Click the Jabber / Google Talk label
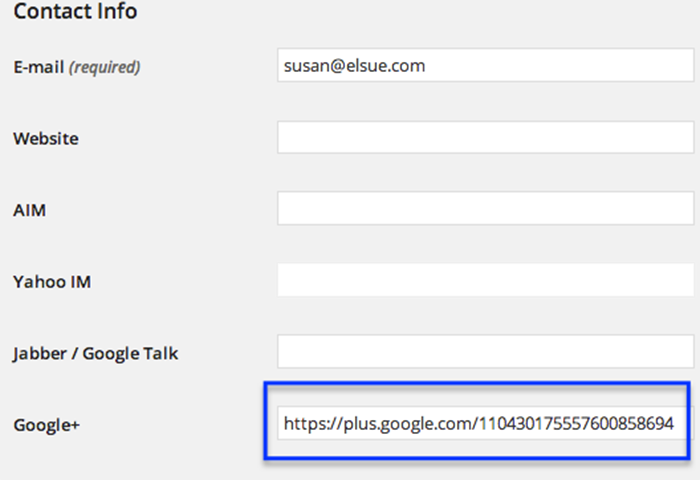The image size is (700, 480). click(96, 354)
